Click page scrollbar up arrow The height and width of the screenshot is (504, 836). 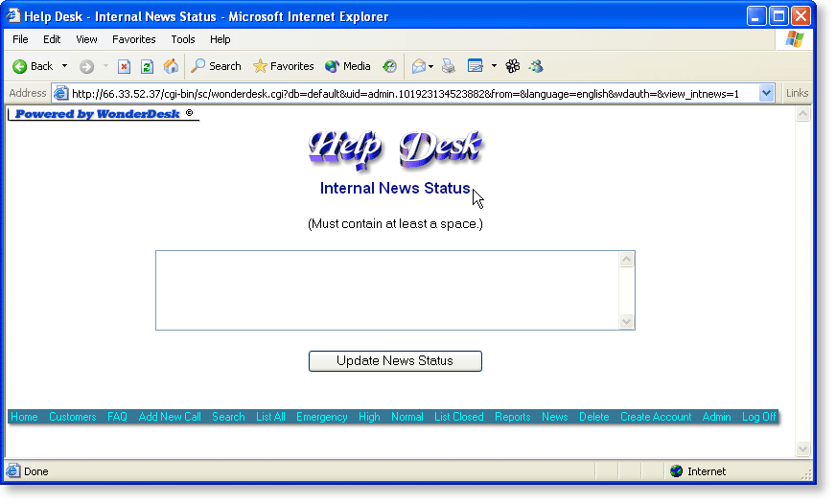(x=803, y=114)
